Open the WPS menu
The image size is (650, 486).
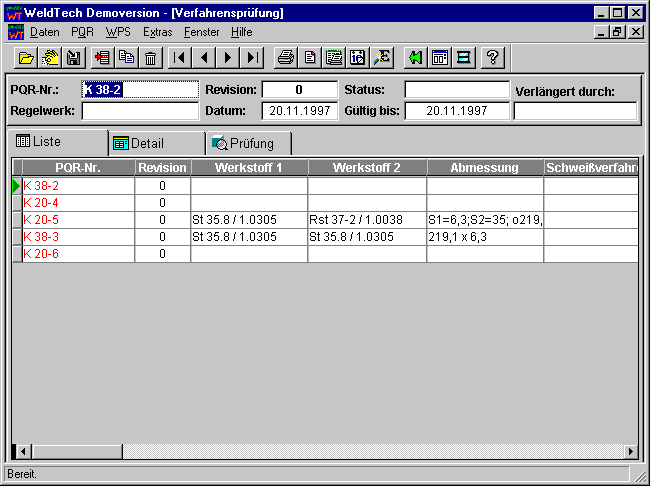pos(118,32)
